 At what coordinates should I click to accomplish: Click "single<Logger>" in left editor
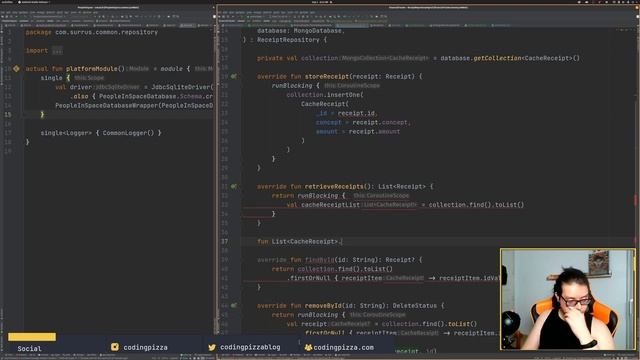[x=66, y=133]
